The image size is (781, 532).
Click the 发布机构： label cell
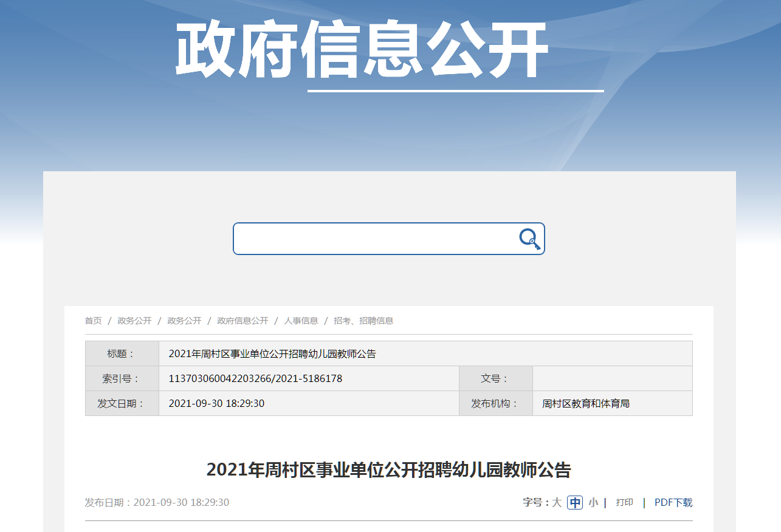[496, 403]
